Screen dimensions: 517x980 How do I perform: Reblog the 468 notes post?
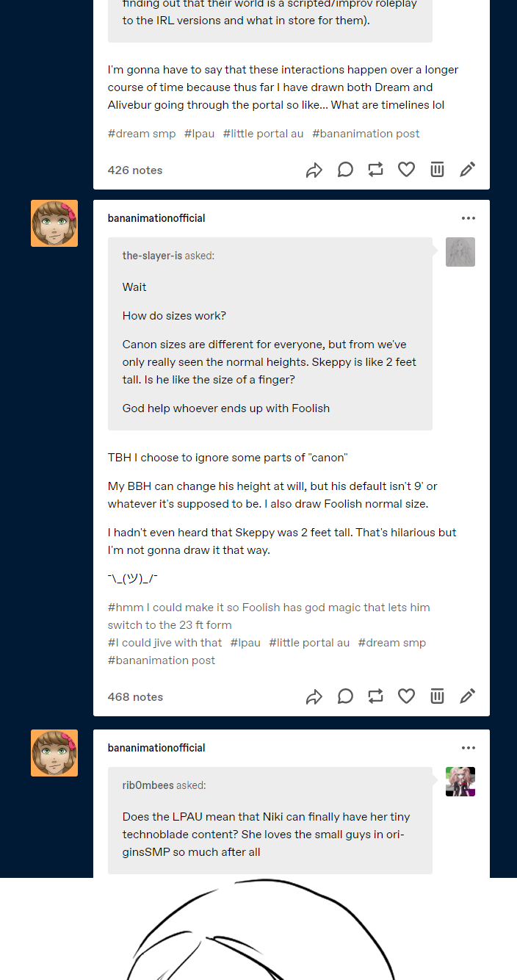point(375,696)
